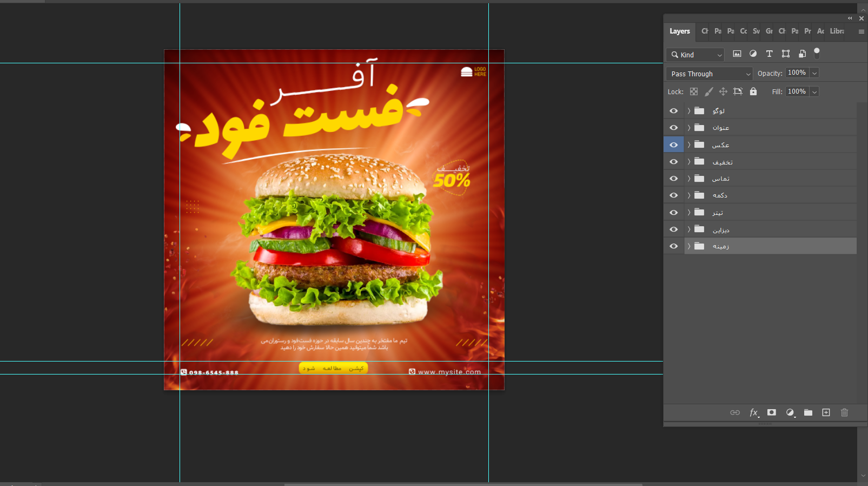868x486 pixels.
Task: Open the Pass Through blend mode dropdown
Action: pos(709,74)
